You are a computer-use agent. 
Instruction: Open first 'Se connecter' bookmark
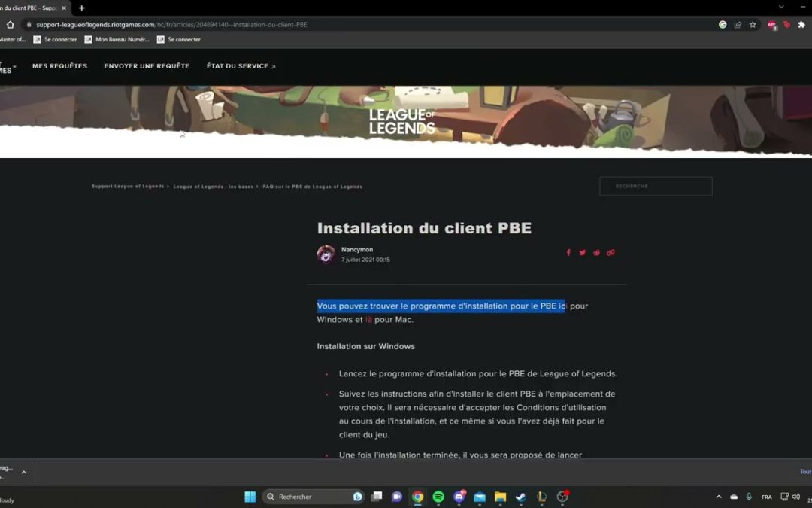[56, 39]
